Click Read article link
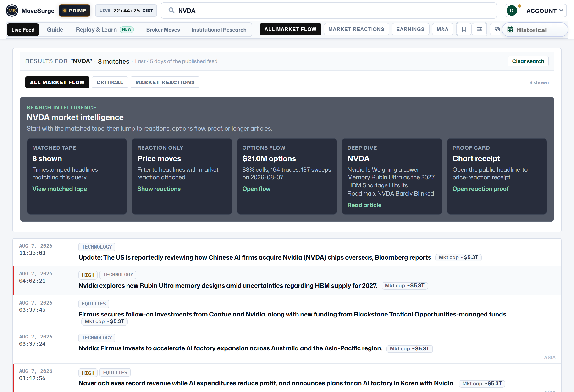This screenshot has width=574, height=392. click(x=364, y=205)
